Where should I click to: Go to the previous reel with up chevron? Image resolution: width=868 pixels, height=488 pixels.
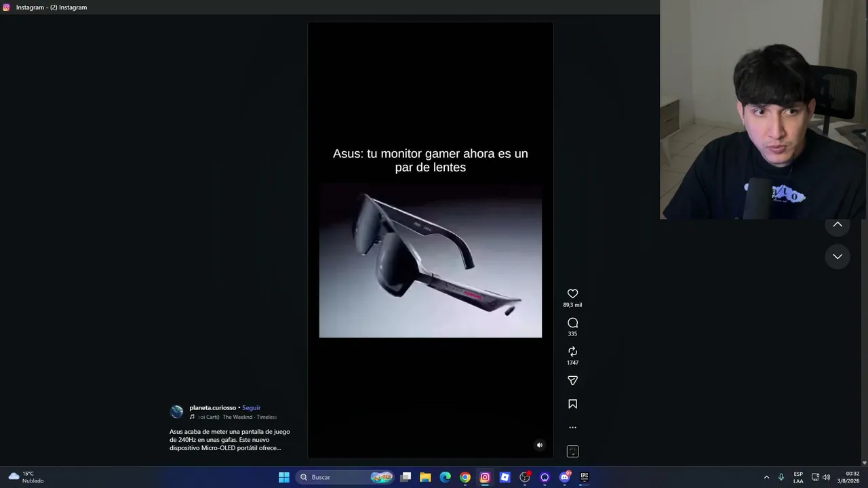(x=837, y=224)
